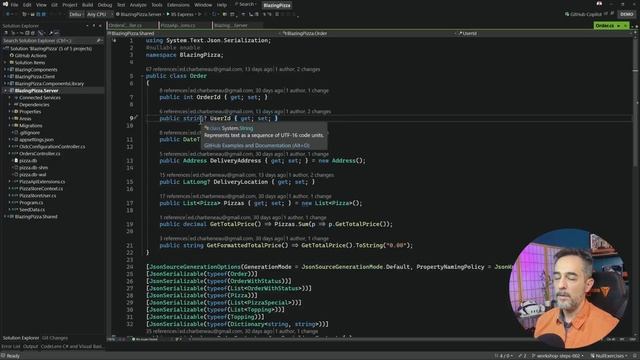
Task: Open the Extensions menu
Action: pos(178,5)
